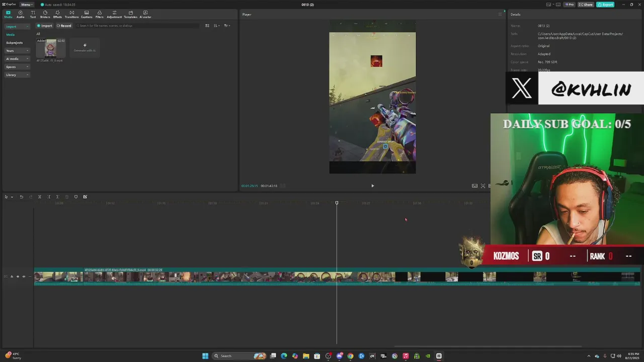The height and width of the screenshot is (362, 644).
Task: Toggle the player ratio/quality icon
Action: click(x=474, y=186)
